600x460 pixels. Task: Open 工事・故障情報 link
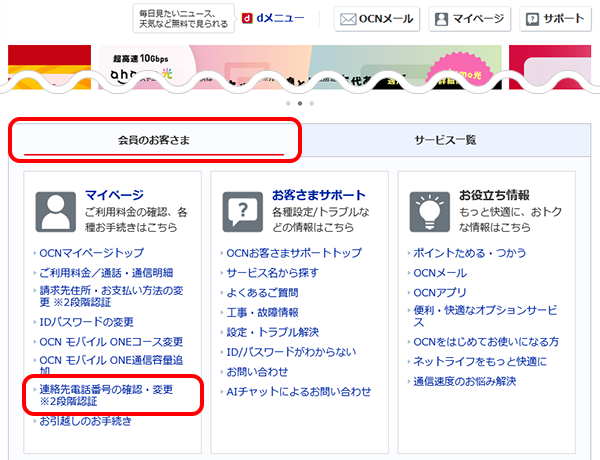coord(262,313)
